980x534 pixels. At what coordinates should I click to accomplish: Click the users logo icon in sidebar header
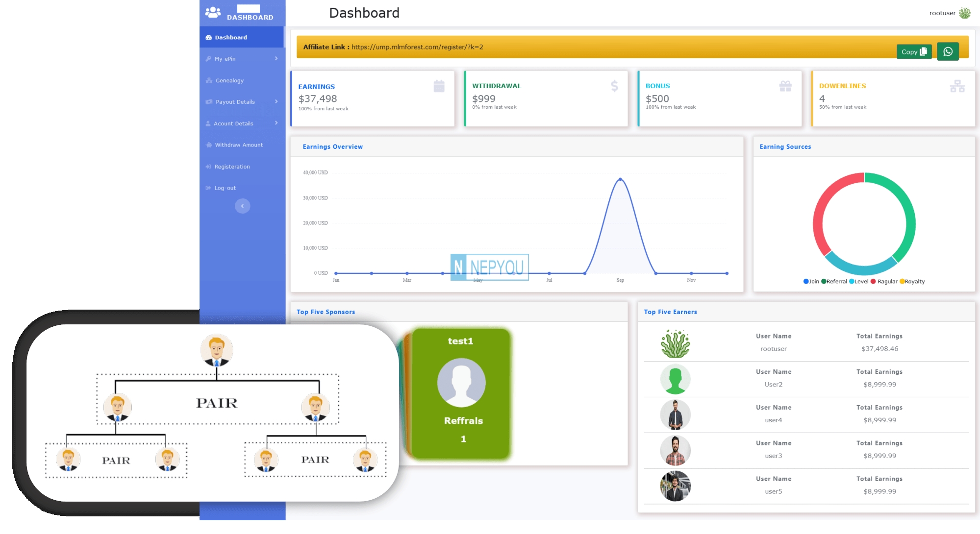click(213, 12)
